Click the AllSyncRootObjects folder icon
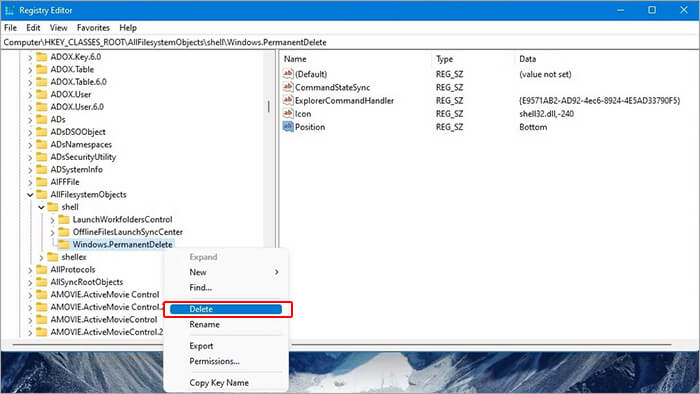 [42, 282]
